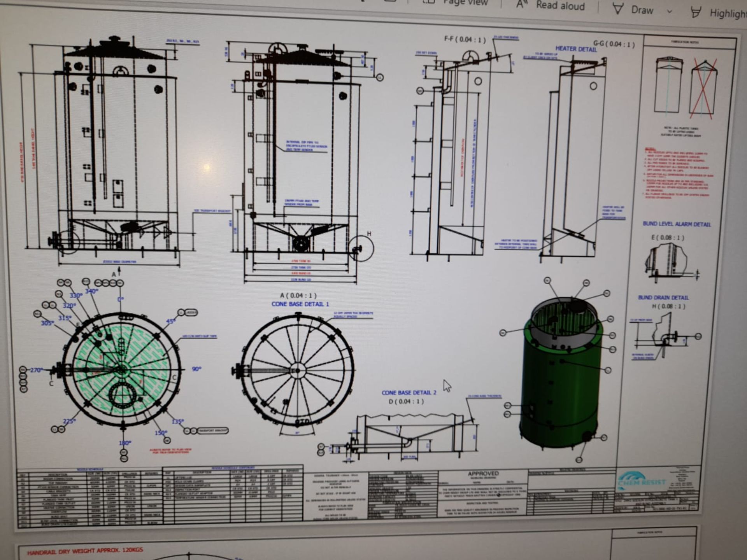Open the Page view option
This screenshot has width=747, height=560.
[x=455, y=2]
